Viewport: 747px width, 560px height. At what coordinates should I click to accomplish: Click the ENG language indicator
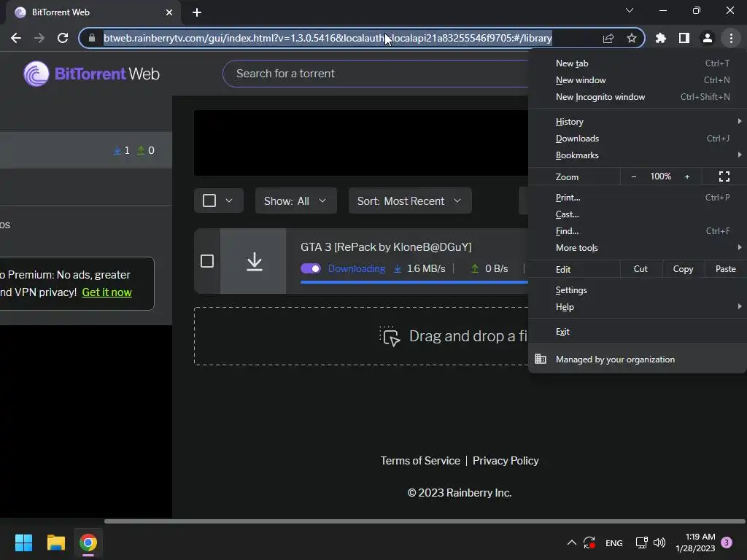click(614, 542)
